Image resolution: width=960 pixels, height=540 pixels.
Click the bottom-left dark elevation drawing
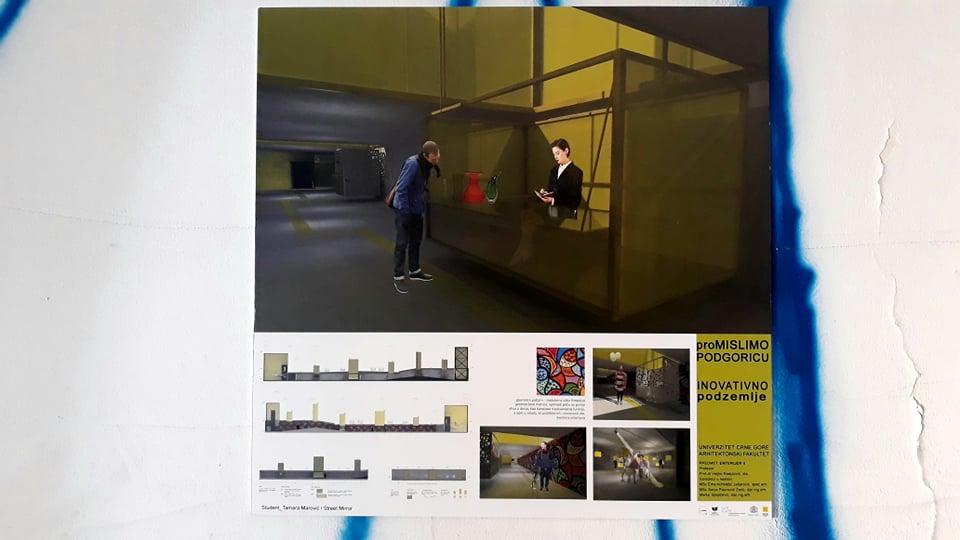313,468
